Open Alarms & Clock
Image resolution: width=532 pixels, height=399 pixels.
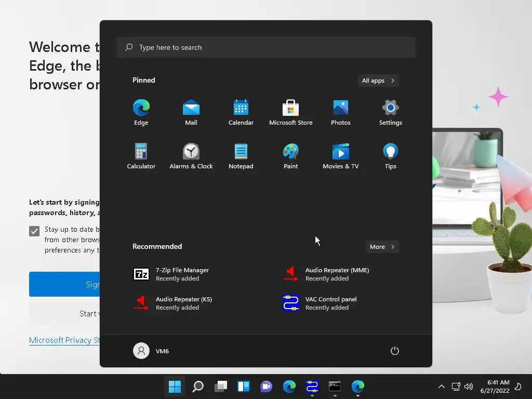tap(191, 156)
